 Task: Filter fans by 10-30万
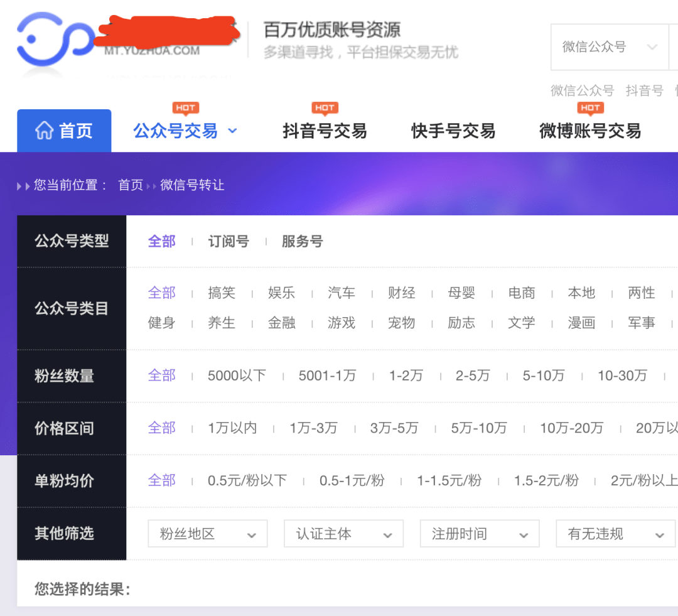[x=622, y=376]
